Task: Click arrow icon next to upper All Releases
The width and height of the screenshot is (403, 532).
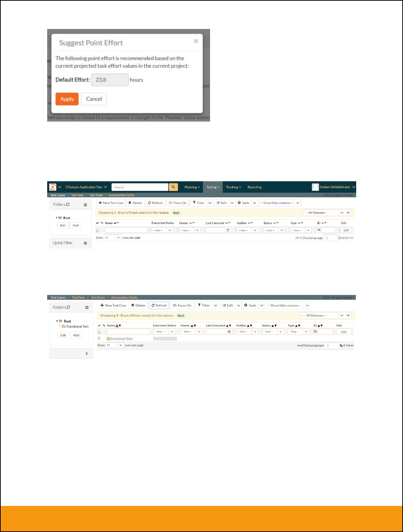Action: click(348, 213)
